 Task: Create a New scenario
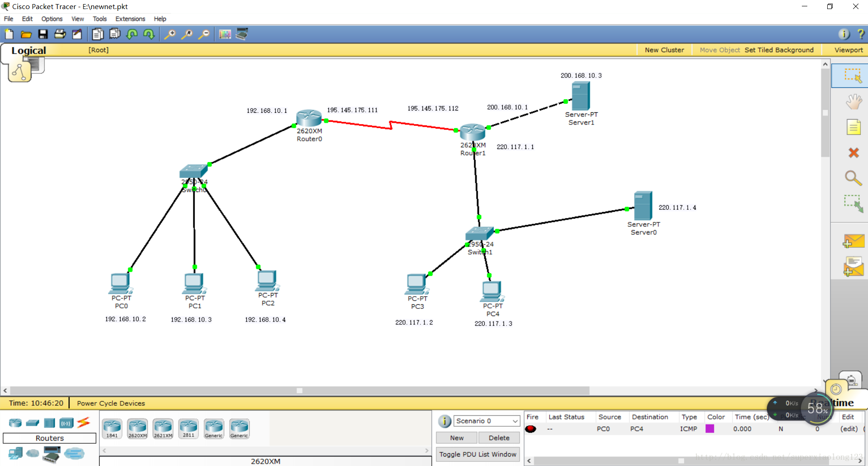(x=457, y=438)
